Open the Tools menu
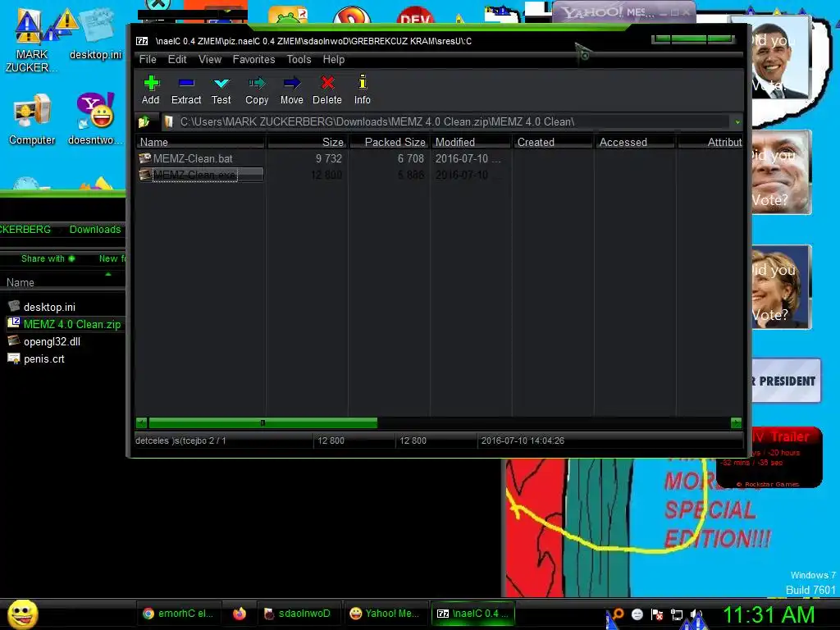 (x=299, y=59)
